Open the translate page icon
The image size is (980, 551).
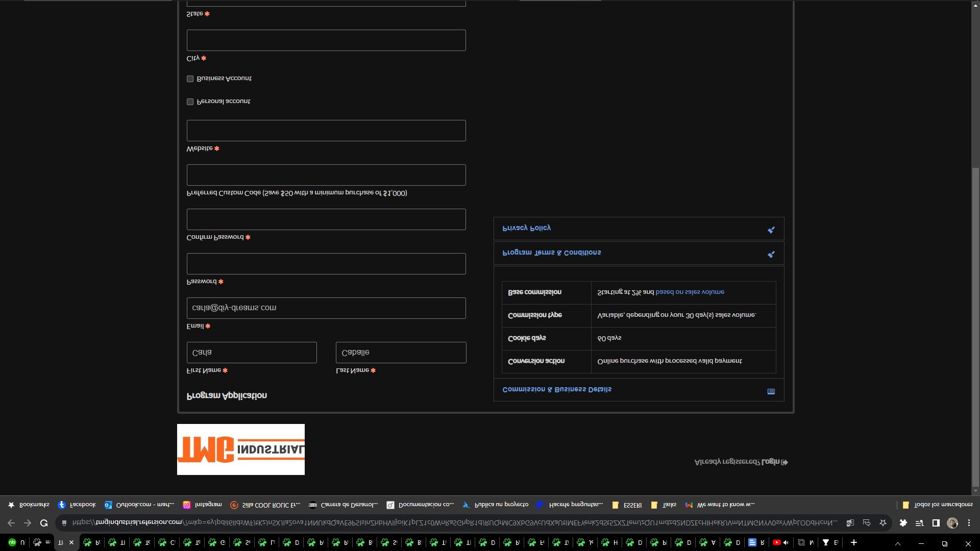coord(850,523)
